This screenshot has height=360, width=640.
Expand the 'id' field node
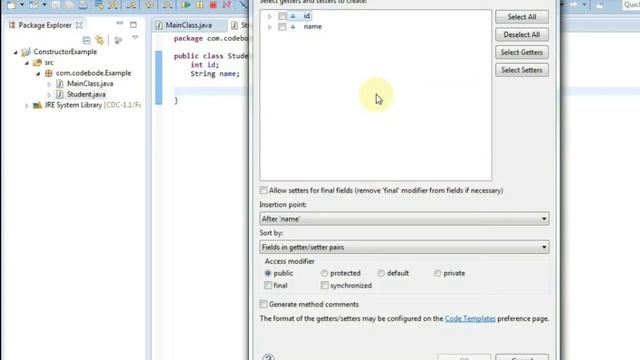tap(269, 16)
